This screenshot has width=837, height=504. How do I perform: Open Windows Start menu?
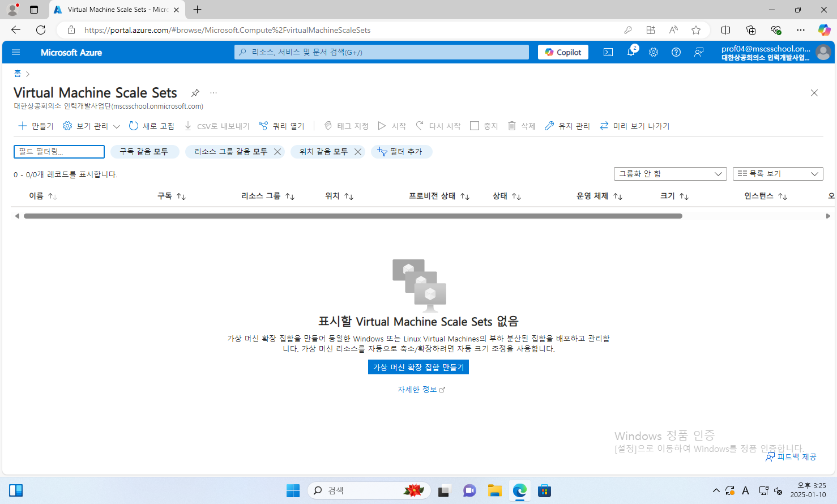click(x=293, y=490)
